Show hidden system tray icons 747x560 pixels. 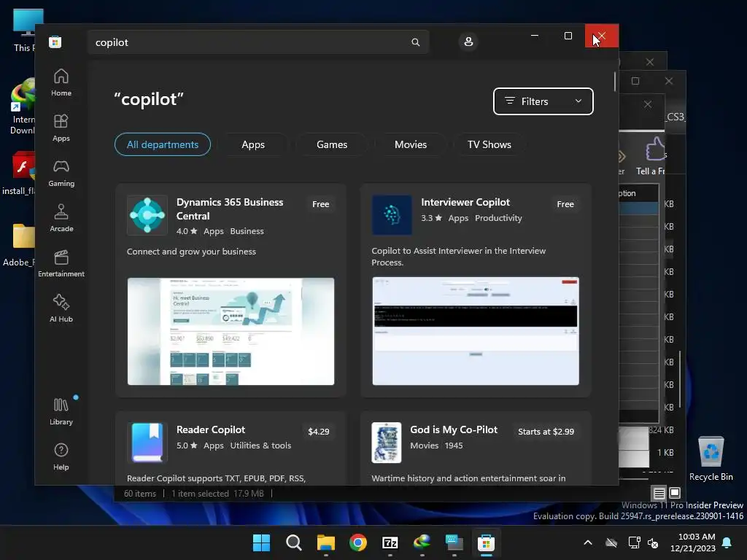point(588,542)
